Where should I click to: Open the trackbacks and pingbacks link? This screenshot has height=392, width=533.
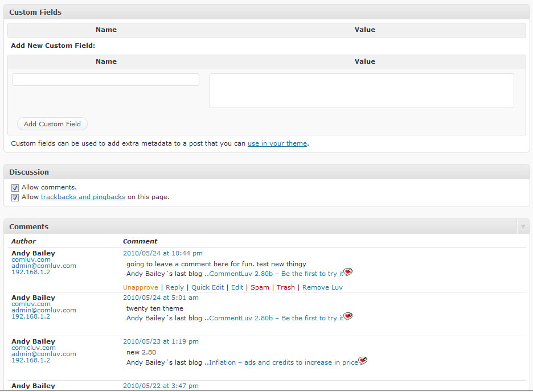tap(83, 197)
